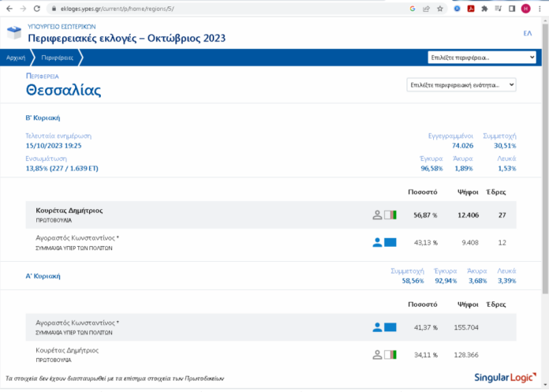This screenshot has width=549, height=392.
Task: Open Κουρέτας Δημήτριος in Β' Κυριακή results
Action: point(69,211)
